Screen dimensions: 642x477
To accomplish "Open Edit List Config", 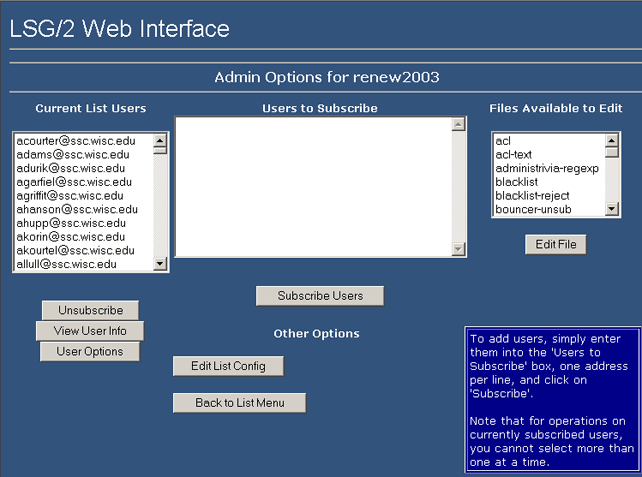I will point(228,366).
